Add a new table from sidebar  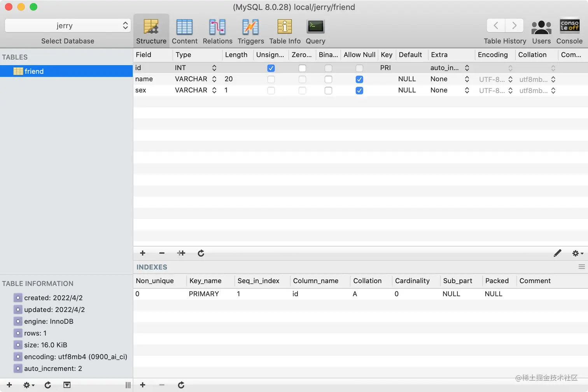(x=9, y=385)
